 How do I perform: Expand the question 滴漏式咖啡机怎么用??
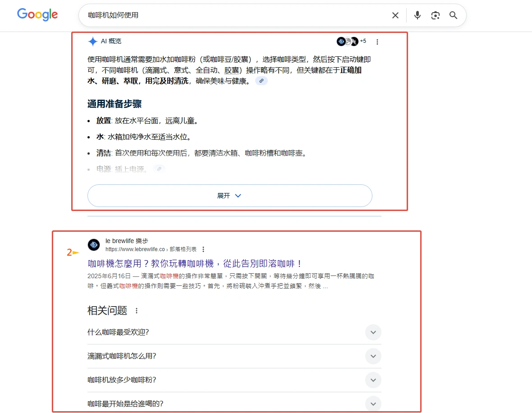click(373, 356)
